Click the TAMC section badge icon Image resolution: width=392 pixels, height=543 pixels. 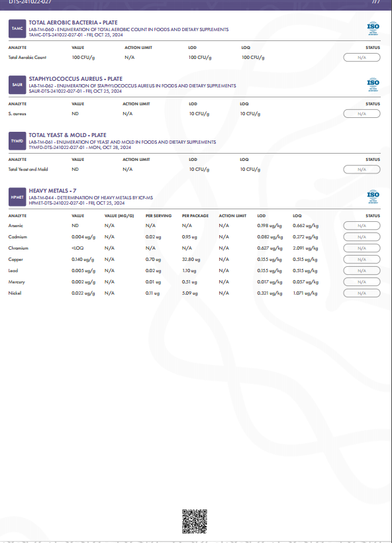tap(17, 28)
